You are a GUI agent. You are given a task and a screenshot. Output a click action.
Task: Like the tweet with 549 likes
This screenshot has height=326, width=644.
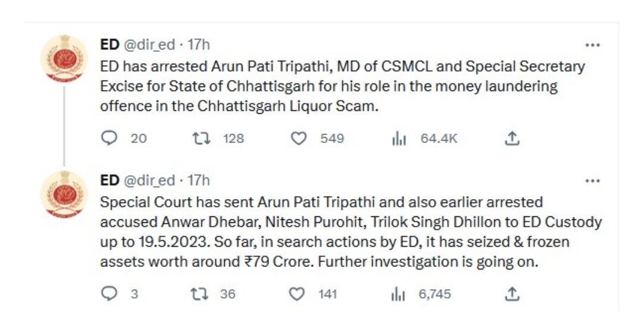pyautogui.click(x=299, y=138)
